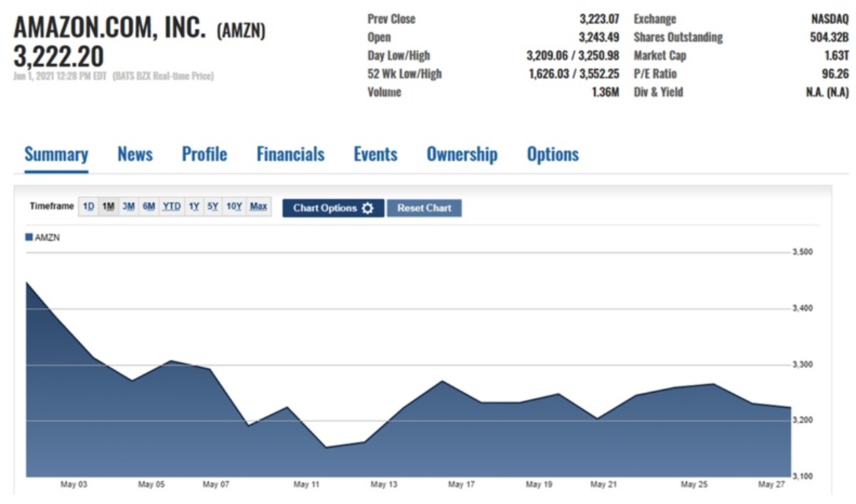This screenshot has width=856, height=504.
Task: Click the AMZN legend color swatch
Action: (x=29, y=237)
